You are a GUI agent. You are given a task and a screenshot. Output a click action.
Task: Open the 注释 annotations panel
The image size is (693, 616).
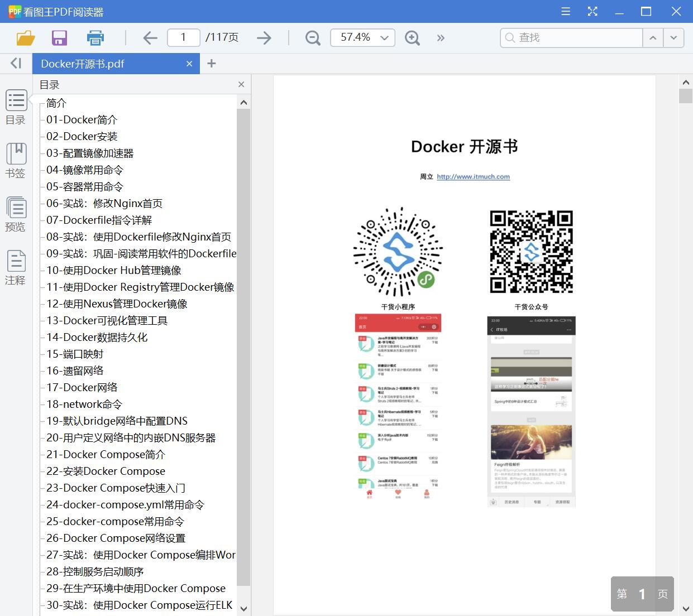16,268
